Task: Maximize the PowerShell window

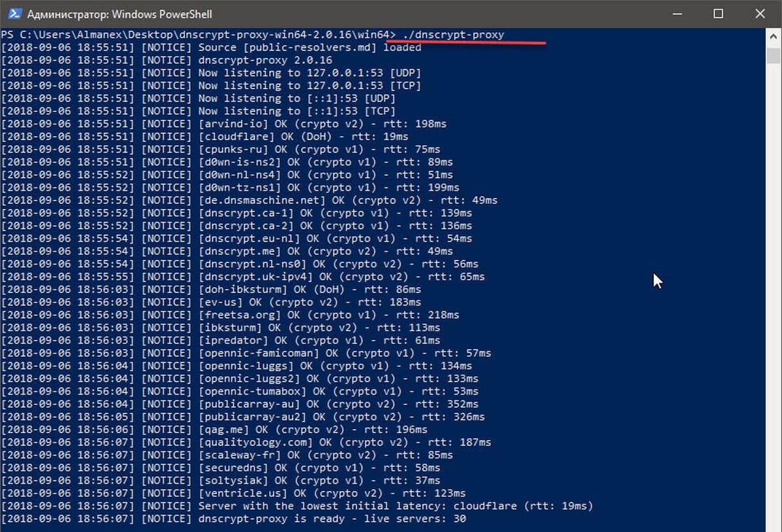Action: [x=718, y=14]
